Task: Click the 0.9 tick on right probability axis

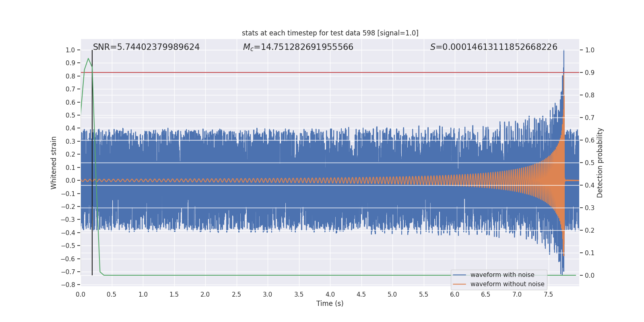Action: tap(589, 73)
